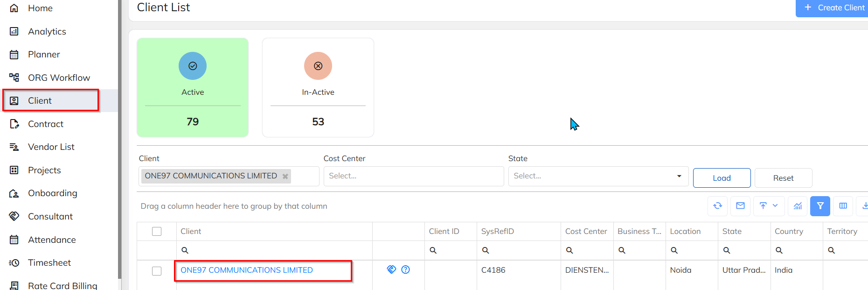868x290 pixels.
Task: Go to Vendor List menu item
Action: (x=51, y=147)
